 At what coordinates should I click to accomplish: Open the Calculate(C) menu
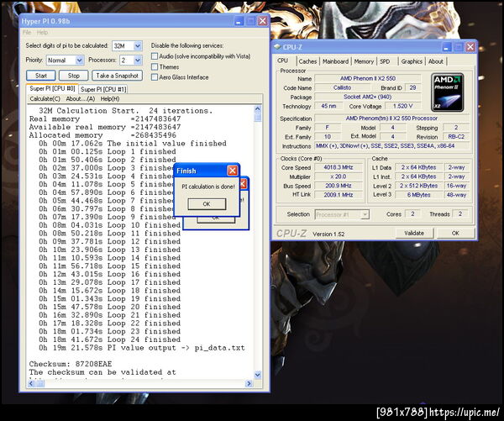45,98
